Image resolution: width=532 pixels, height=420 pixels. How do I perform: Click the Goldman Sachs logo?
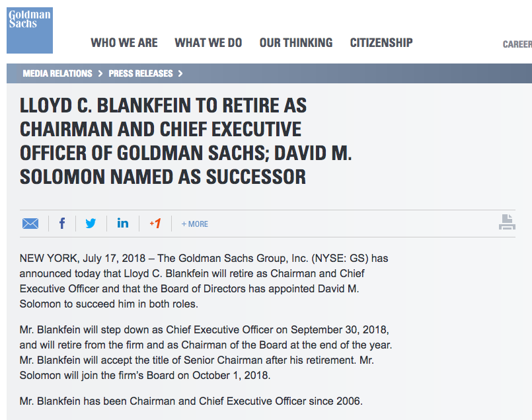tap(30, 30)
